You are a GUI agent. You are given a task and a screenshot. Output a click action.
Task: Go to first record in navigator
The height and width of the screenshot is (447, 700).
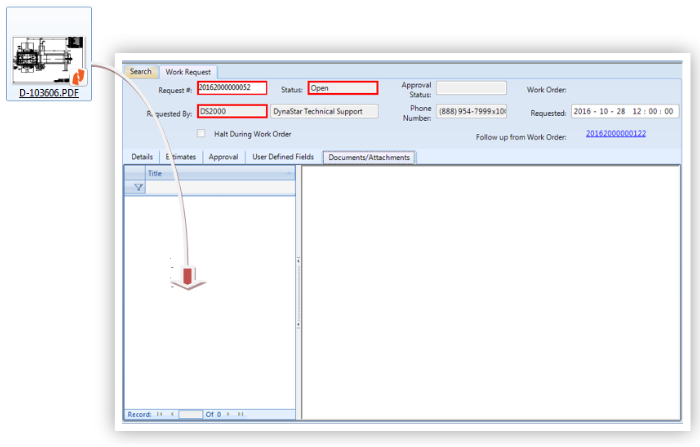pyautogui.click(x=160, y=414)
